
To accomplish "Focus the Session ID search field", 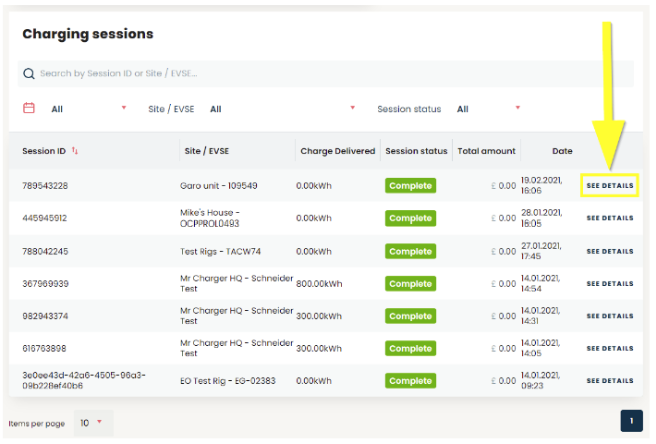I will (330, 74).
